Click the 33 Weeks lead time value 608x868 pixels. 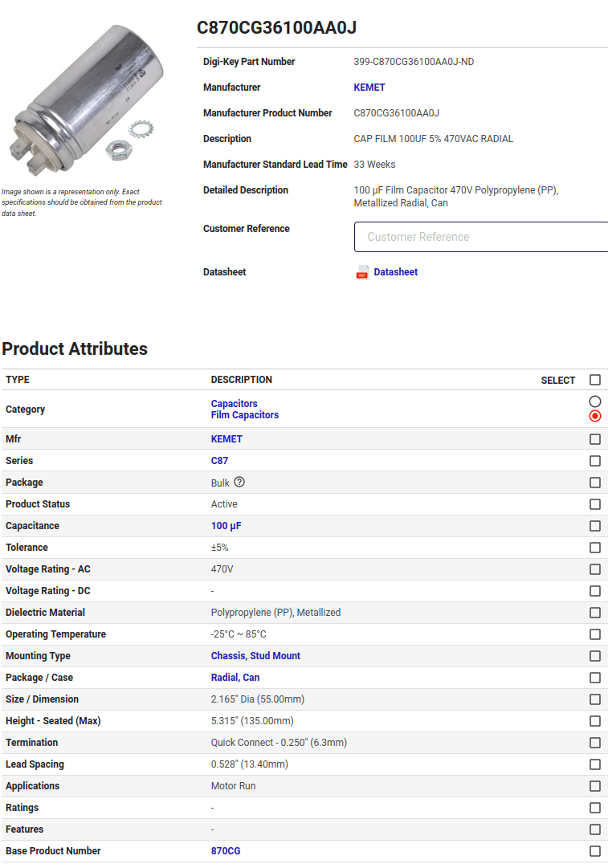pos(374,165)
